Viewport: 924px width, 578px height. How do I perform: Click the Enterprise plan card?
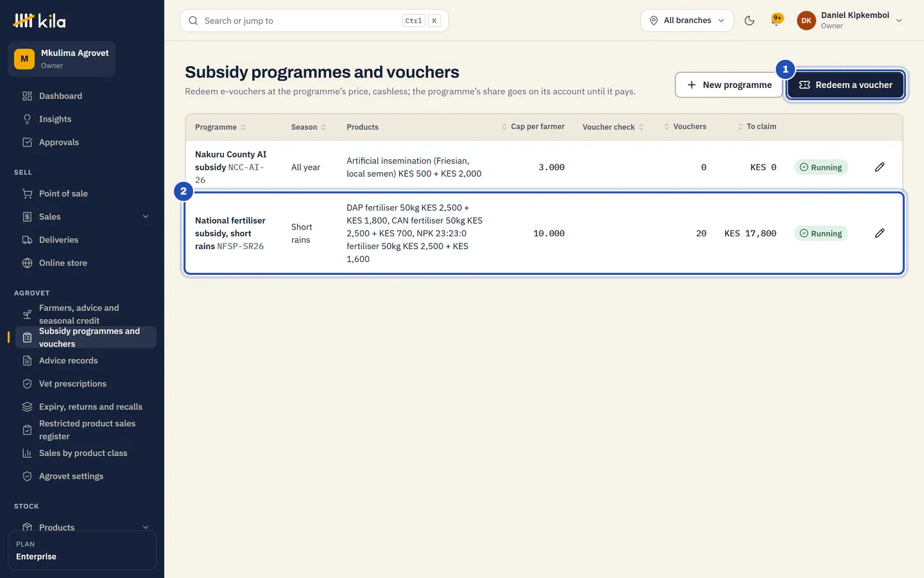tap(82, 550)
